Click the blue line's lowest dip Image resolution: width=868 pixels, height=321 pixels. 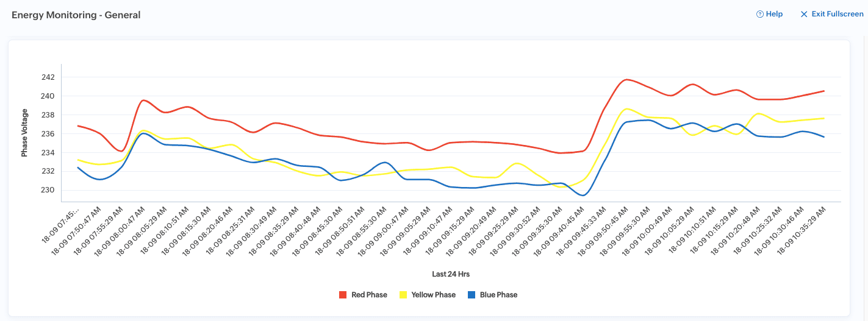[583, 195]
